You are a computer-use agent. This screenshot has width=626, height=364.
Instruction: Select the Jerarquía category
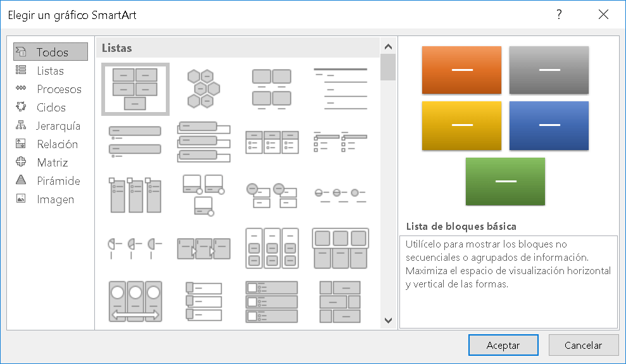(51, 126)
